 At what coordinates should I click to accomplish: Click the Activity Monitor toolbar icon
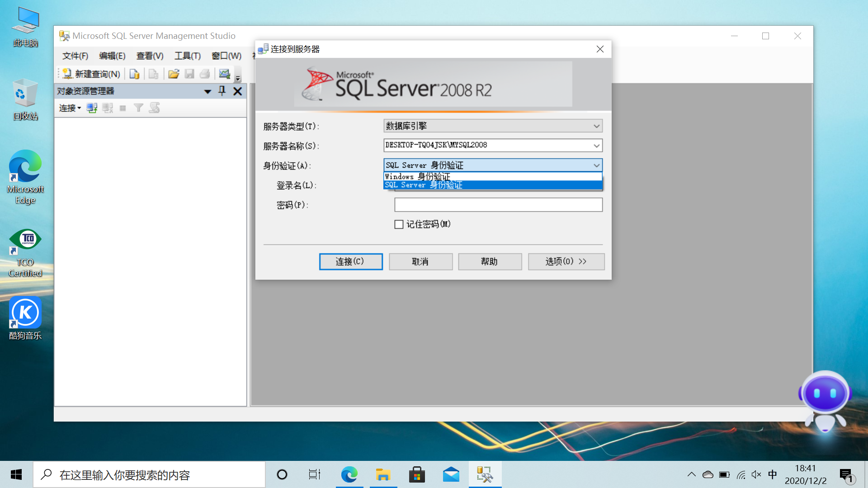click(225, 74)
